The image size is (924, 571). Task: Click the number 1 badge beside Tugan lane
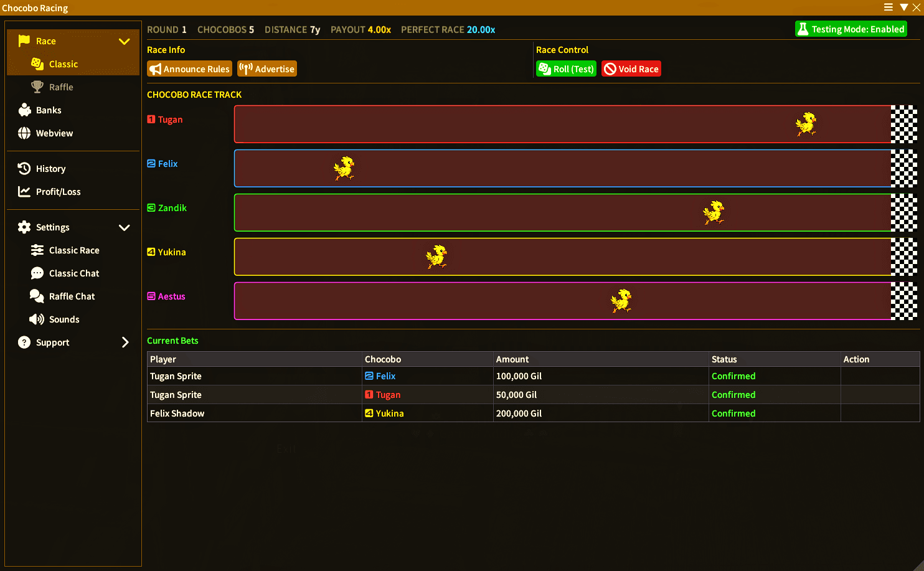click(151, 120)
